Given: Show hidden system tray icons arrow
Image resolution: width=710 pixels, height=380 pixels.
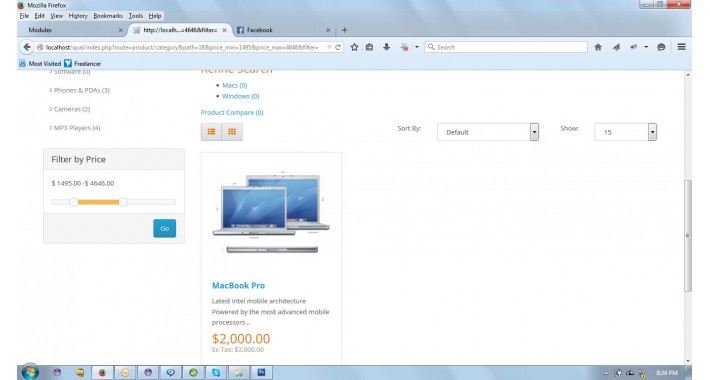Looking at the screenshot, I should [606, 373].
